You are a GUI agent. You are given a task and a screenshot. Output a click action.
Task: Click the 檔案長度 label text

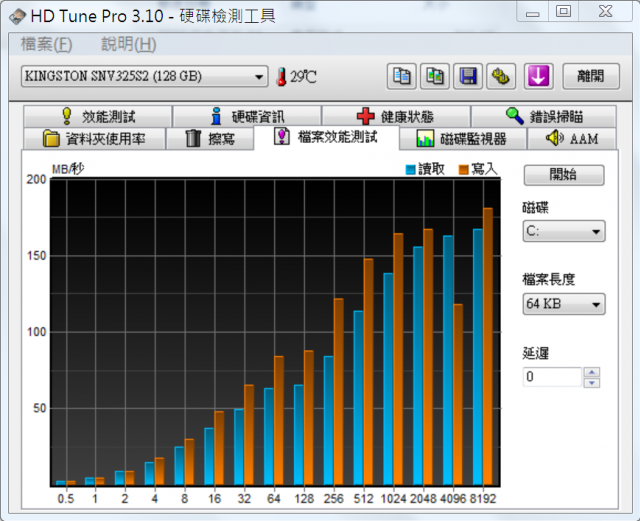click(x=549, y=279)
